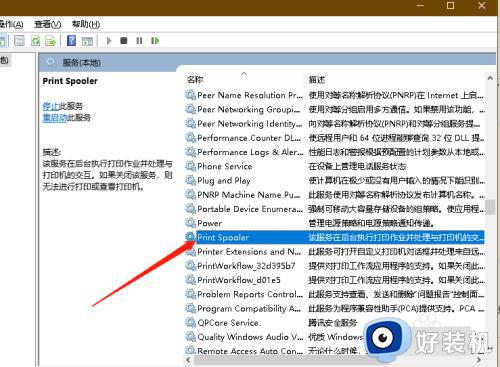Click the Restart Service toolbar icon
500x367 pixels.
[x=155, y=41]
